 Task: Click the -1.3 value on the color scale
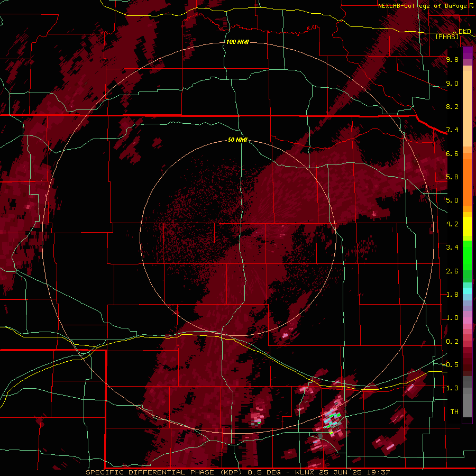point(451,388)
